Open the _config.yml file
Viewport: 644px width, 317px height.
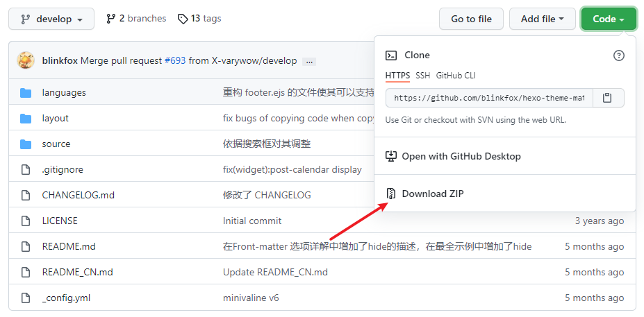click(x=66, y=298)
